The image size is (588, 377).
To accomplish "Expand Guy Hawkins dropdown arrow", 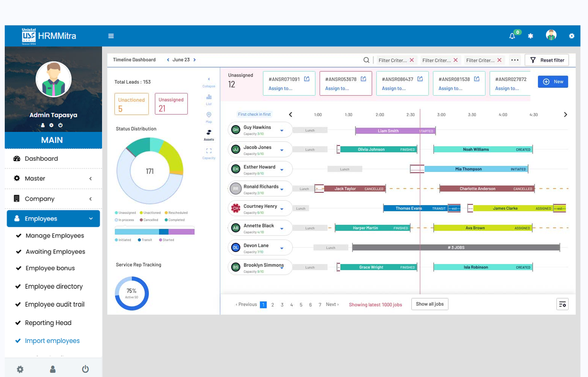I will pos(282,130).
